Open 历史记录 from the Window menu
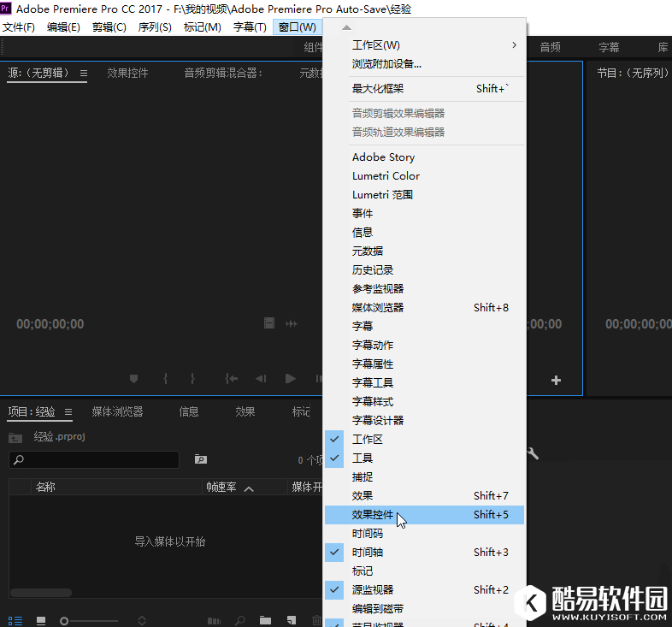The image size is (672, 627). click(424, 269)
